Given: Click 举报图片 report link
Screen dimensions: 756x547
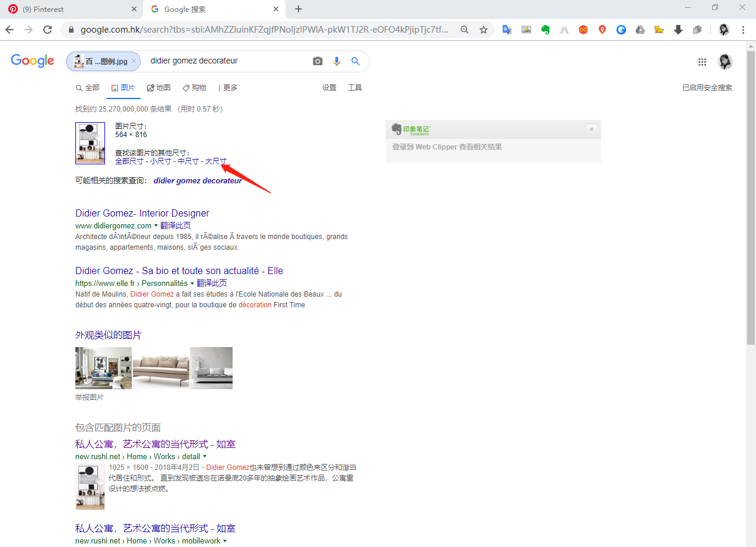Looking at the screenshot, I should point(90,397).
